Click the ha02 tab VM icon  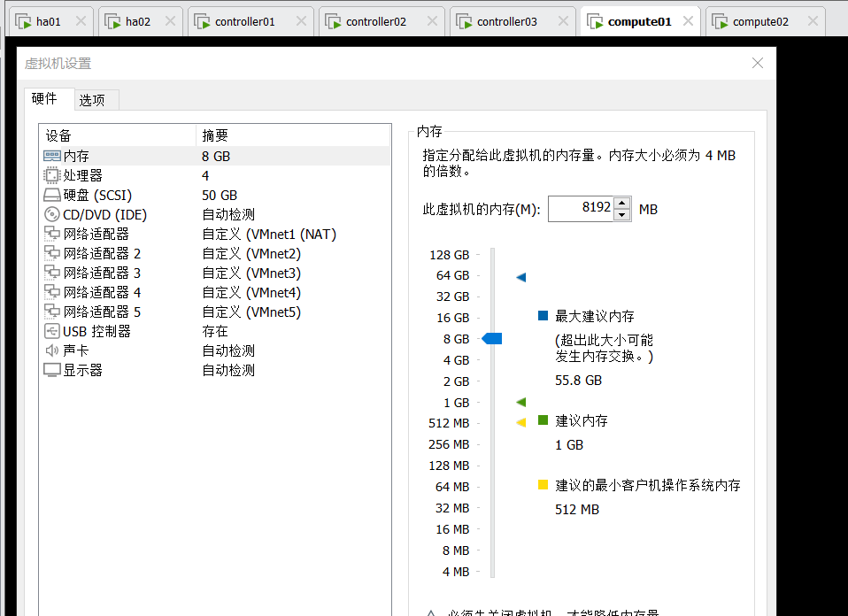point(112,21)
